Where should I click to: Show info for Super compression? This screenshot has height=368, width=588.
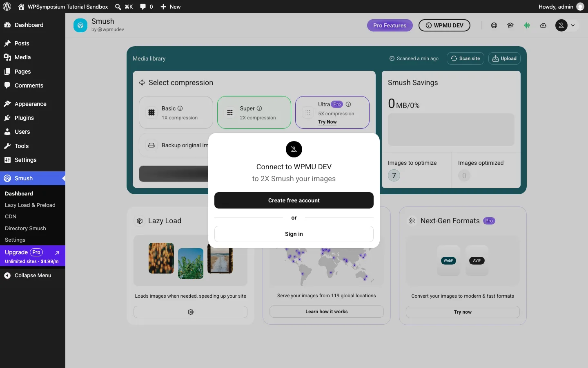(x=259, y=108)
